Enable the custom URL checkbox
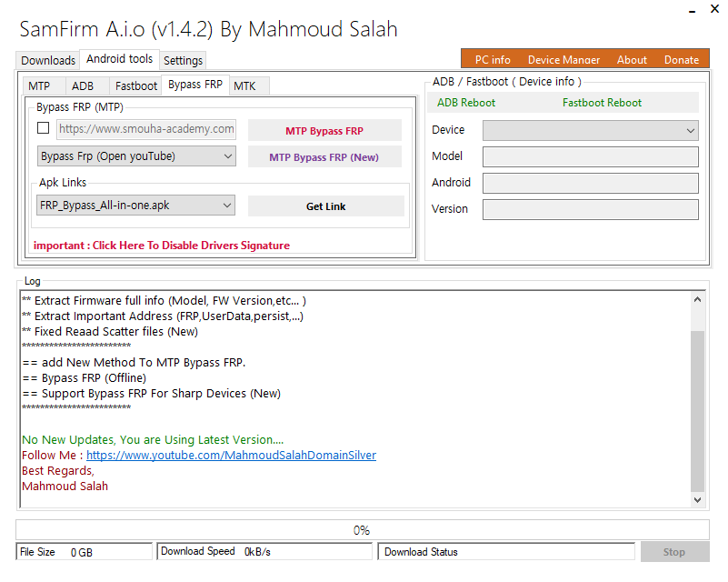Image resolution: width=728 pixels, height=582 pixels. click(x=44, y=127)
